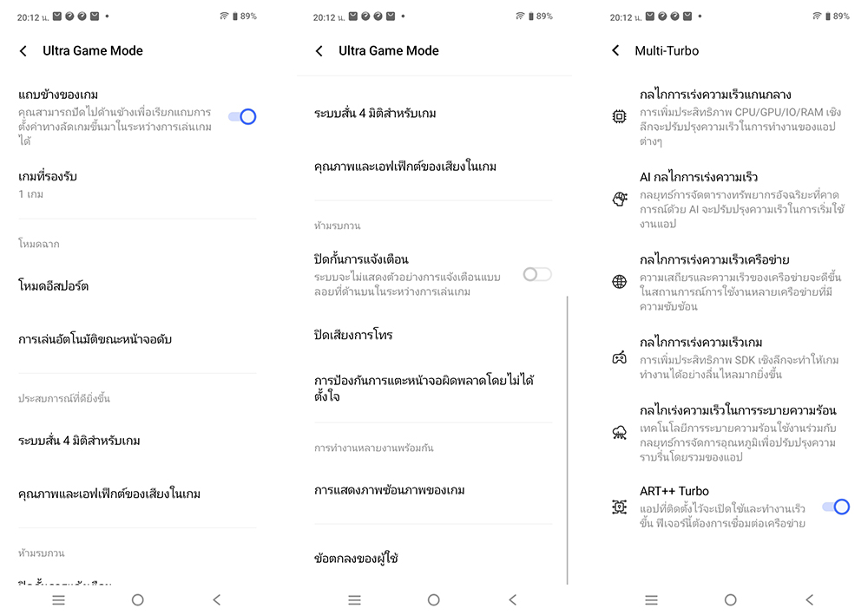Tap the gamepad game acceleration icon
Viewport: 868px width, 615px height.
coord(620,358)
